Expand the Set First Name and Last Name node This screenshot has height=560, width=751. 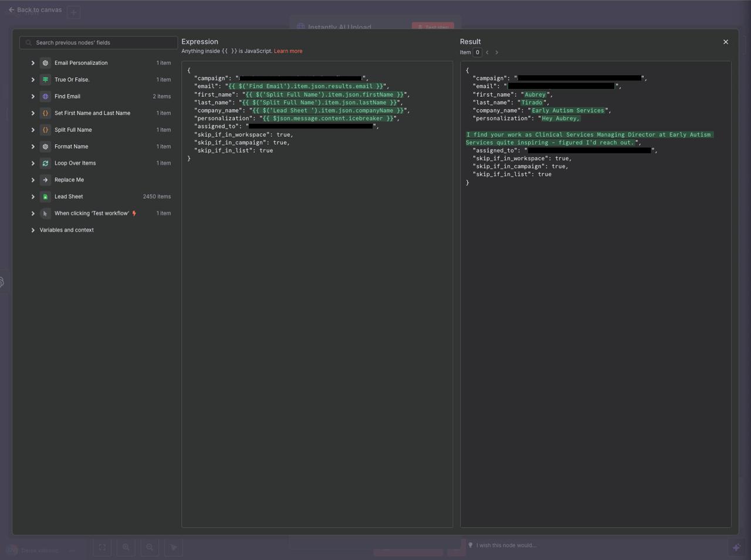33,113
